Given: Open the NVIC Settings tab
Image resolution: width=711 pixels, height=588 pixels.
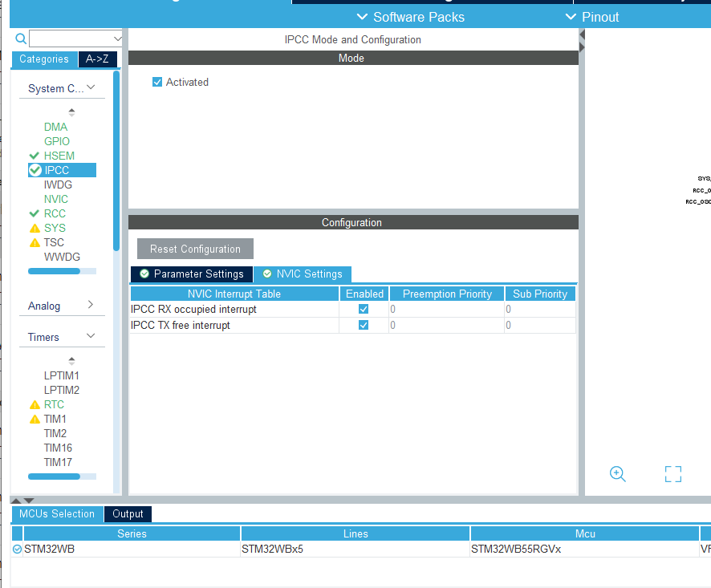Looking at the screenshot, I should pos(303,274).
